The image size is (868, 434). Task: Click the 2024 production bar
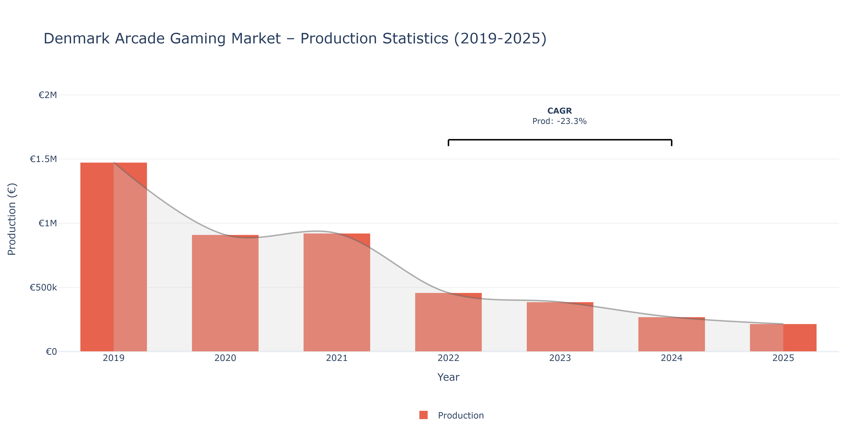671,334
